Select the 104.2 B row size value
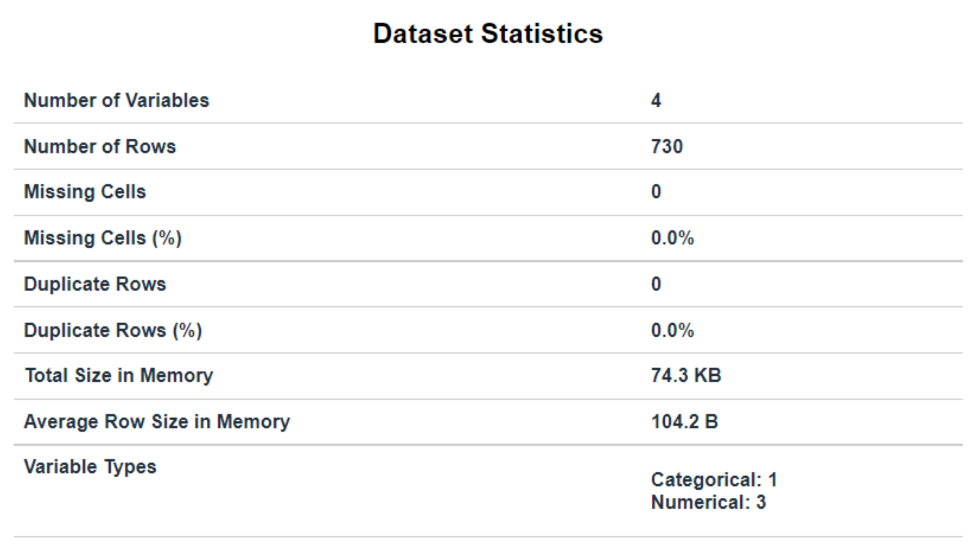Image resolution: width=980 pixels, height=558 pixels. click(685, 422)
